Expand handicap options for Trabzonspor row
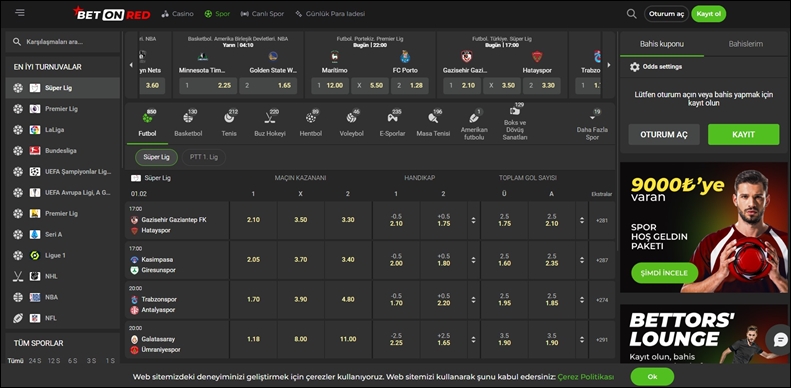This screenshot has width=791, height=388. click(x=473, y=300)
